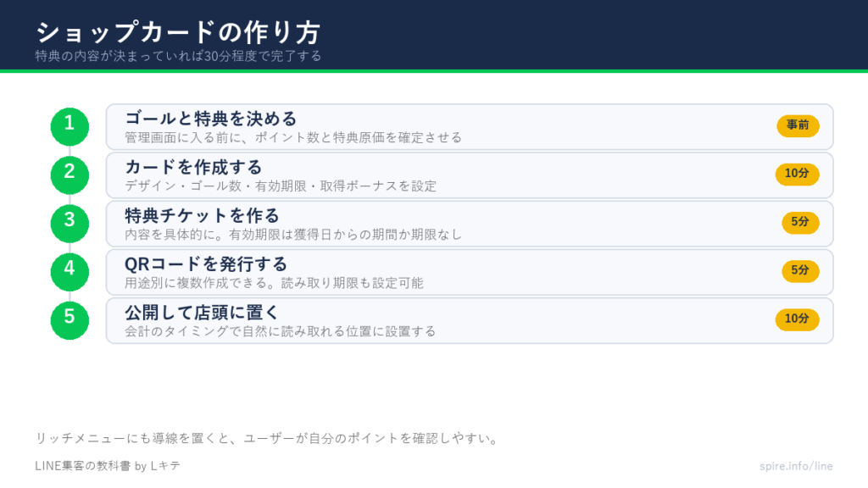868x488 pixels.
Task: Click the green step 2 circle
Action: [70, 175]
